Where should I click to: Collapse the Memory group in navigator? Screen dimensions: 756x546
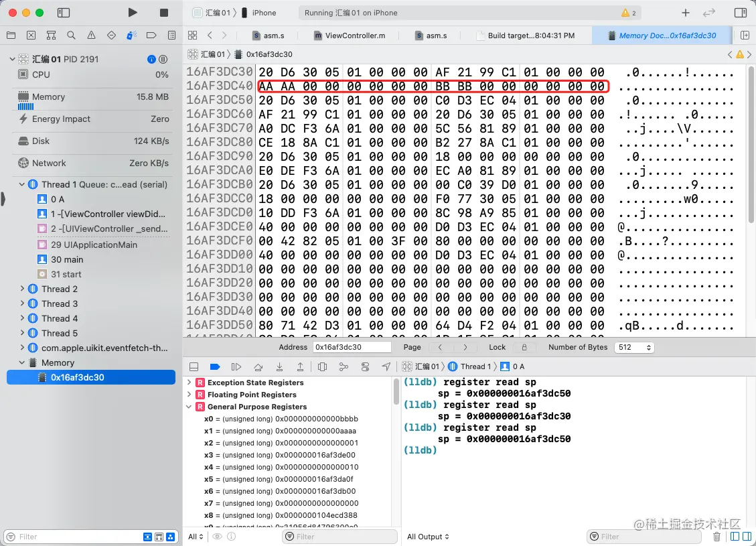[x=21, y=362]
